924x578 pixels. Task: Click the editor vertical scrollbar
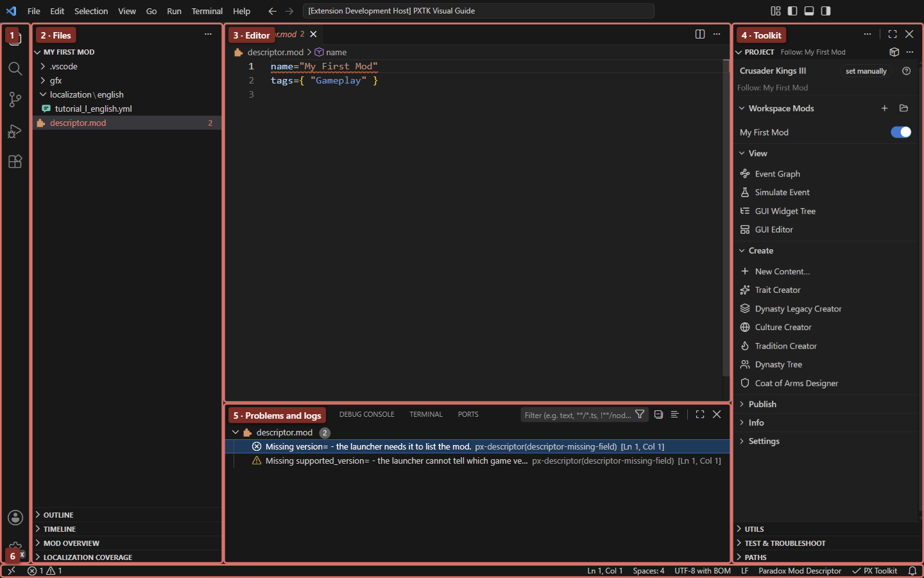coord(726,218)
